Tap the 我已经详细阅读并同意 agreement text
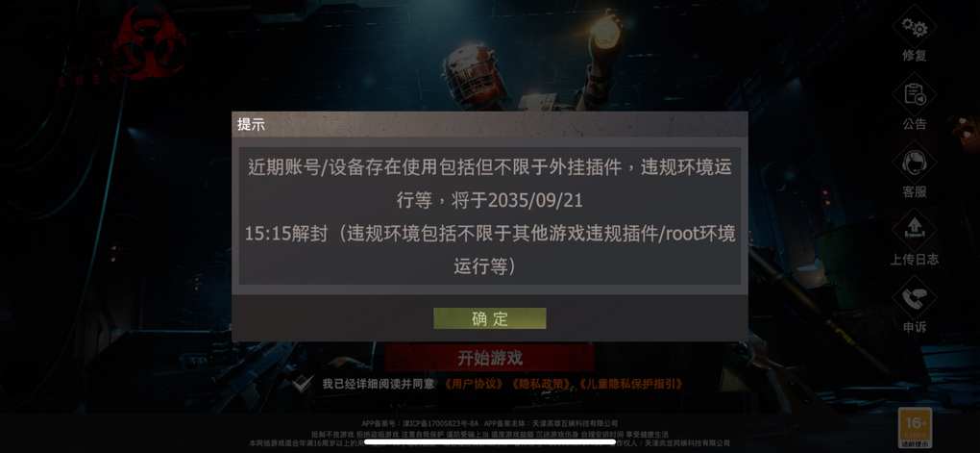The width and height of the screenshot is (980, 453). (379, 384)
